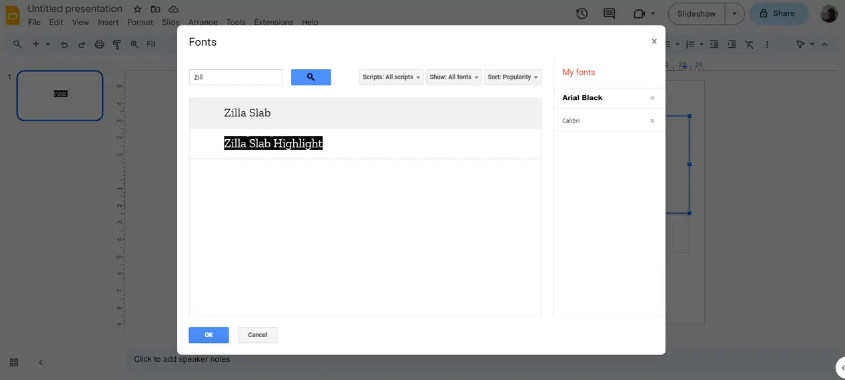Open the Slide menu
The width and height of the screenshot is (845, 380).
pyautogui.click(x=170, y=23)
